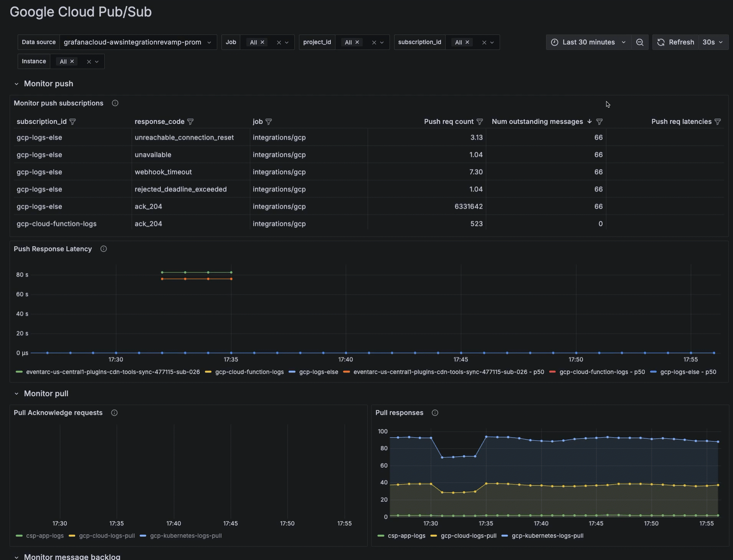733x560 pixels.
Task: Click the zoom out time range icon
Action: 639,42
